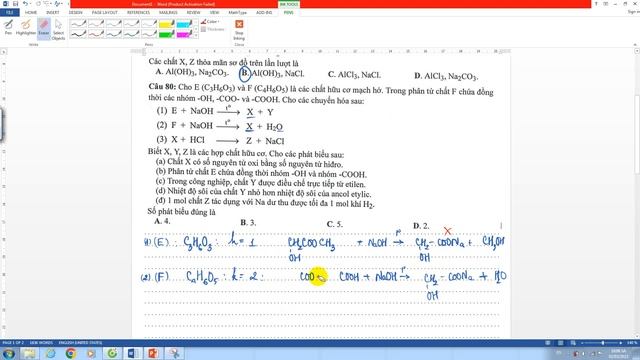Open Windows Start button
This screenshot has width=640, height=360.
coord(9,353)
